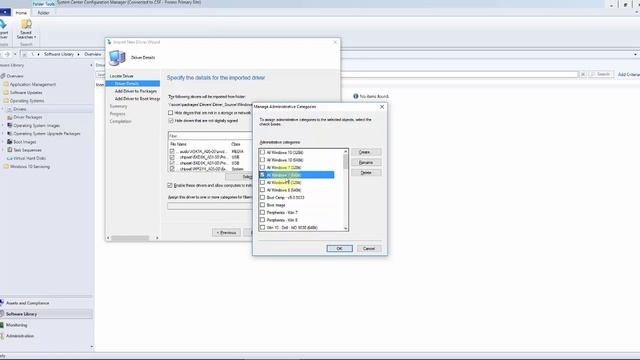Screen dimensions: 640x360
Task: Switch to Administration workspace
Action: click(20, 336)
